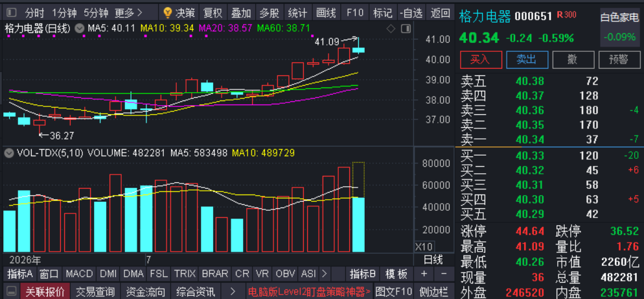
Task: Open the 复权 adjustment option
Action: pyautogui.click(x=213, y=13)
